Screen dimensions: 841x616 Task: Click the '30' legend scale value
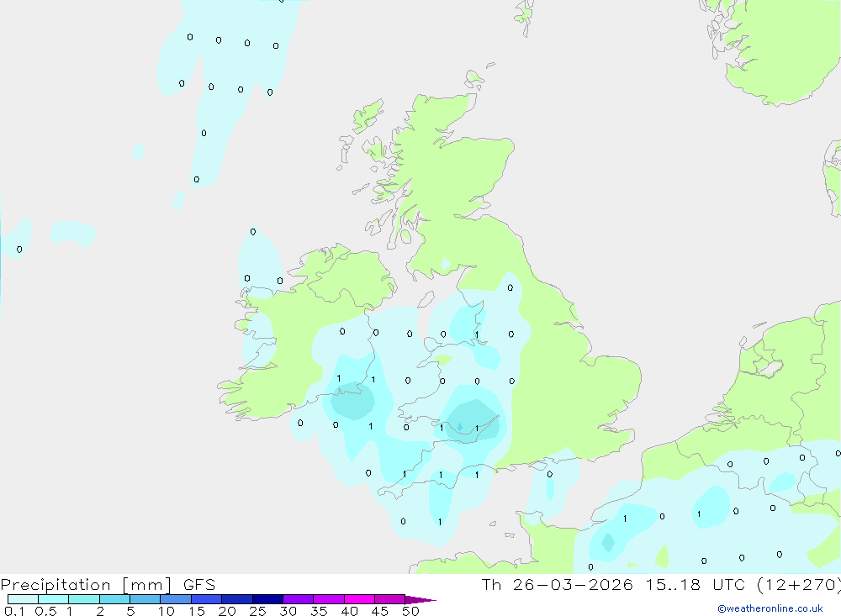pyautogui.click(x=288, y=611)
